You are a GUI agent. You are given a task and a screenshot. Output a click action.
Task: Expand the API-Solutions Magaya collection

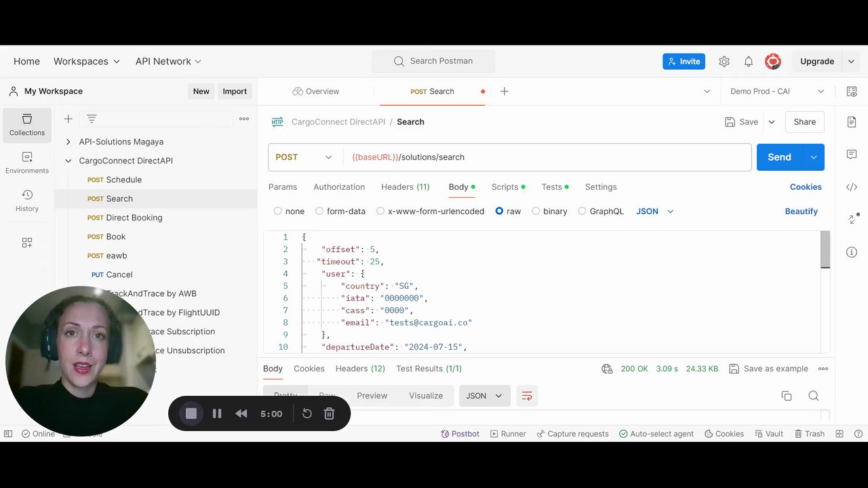point(68,142)
